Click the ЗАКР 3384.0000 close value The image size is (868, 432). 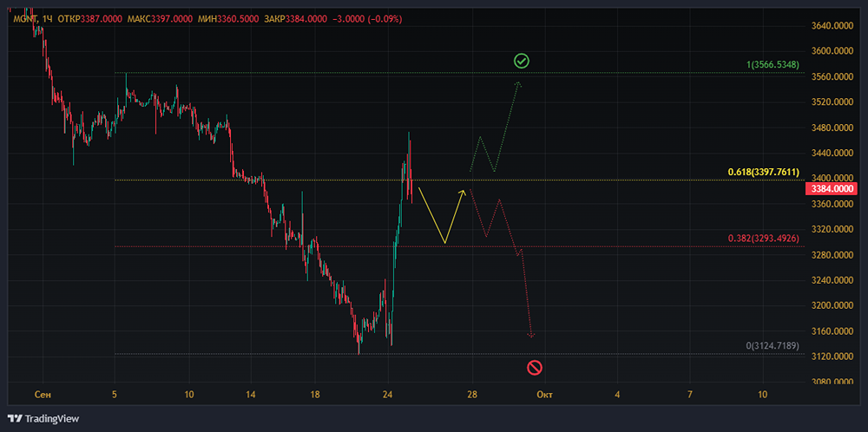296,19
